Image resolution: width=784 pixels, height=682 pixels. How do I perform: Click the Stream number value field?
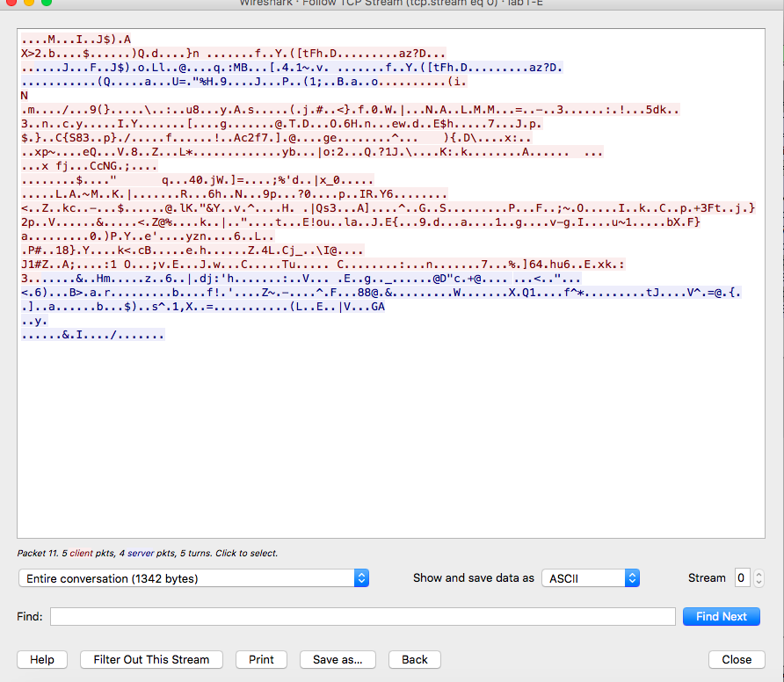(741, 577)
